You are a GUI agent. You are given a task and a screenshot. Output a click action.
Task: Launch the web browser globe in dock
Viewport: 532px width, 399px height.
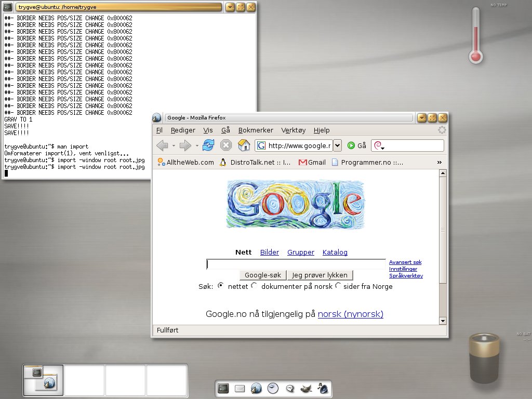[x=256, y=388]
